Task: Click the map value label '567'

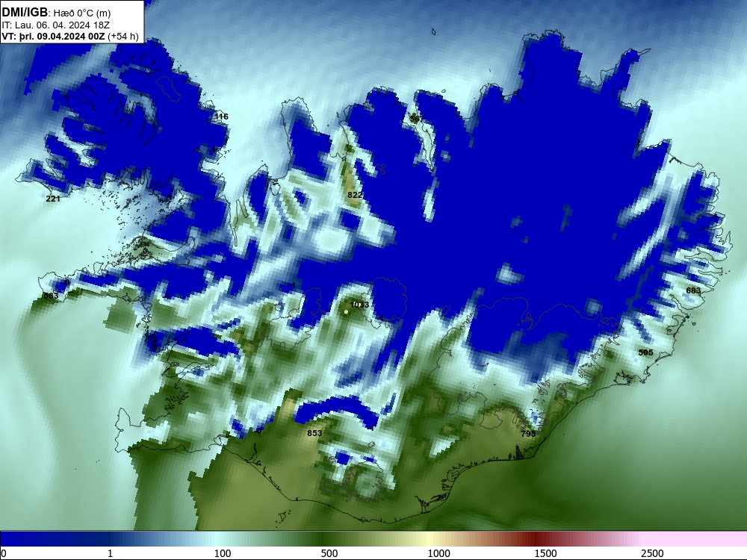Action: coord(416,118)
